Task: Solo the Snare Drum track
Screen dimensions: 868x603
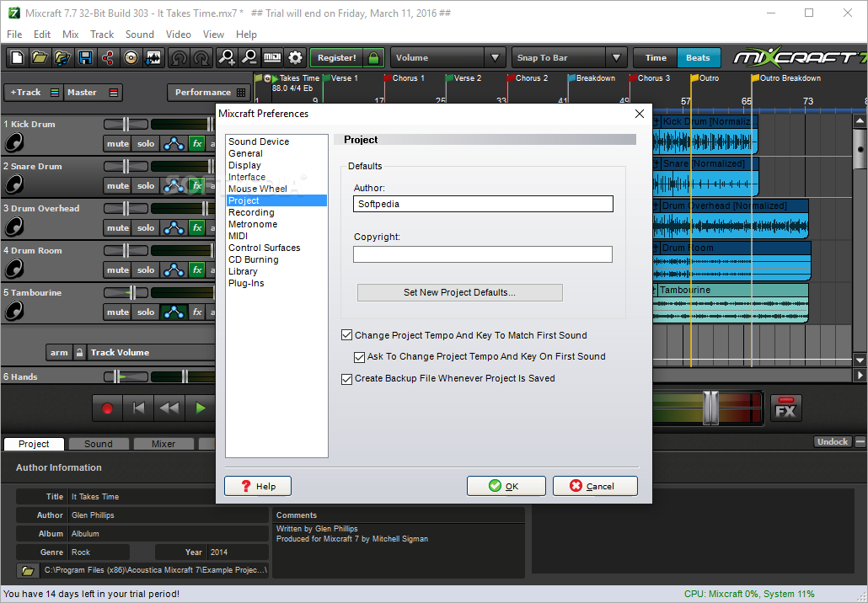Action: click(146, 186)
